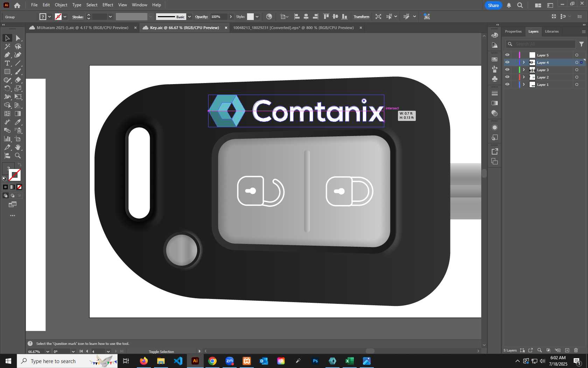
Task: Select the Eyedropper tool
Action: pyautogui.click(x=18, y=122)
